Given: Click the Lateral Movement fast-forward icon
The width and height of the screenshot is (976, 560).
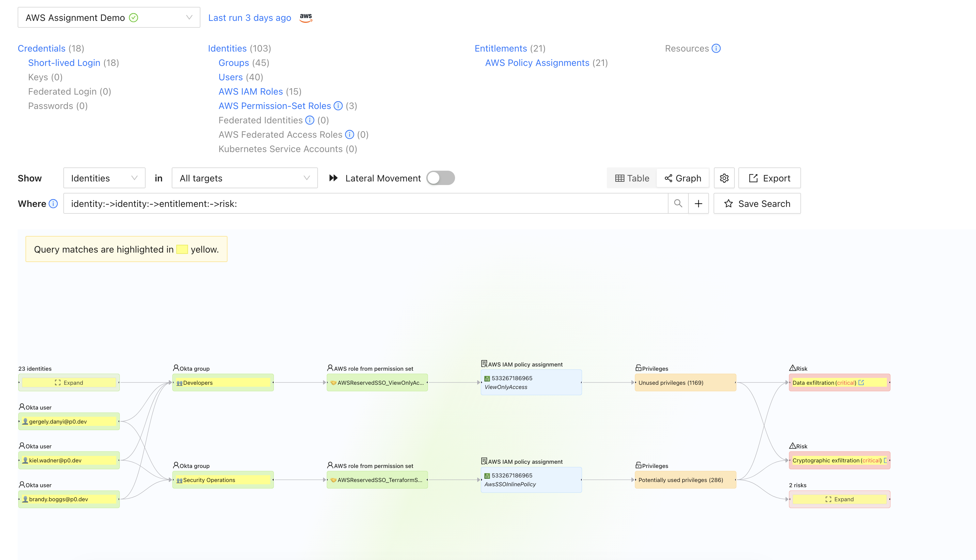Looking at the screenshot, I should [333, 178].
